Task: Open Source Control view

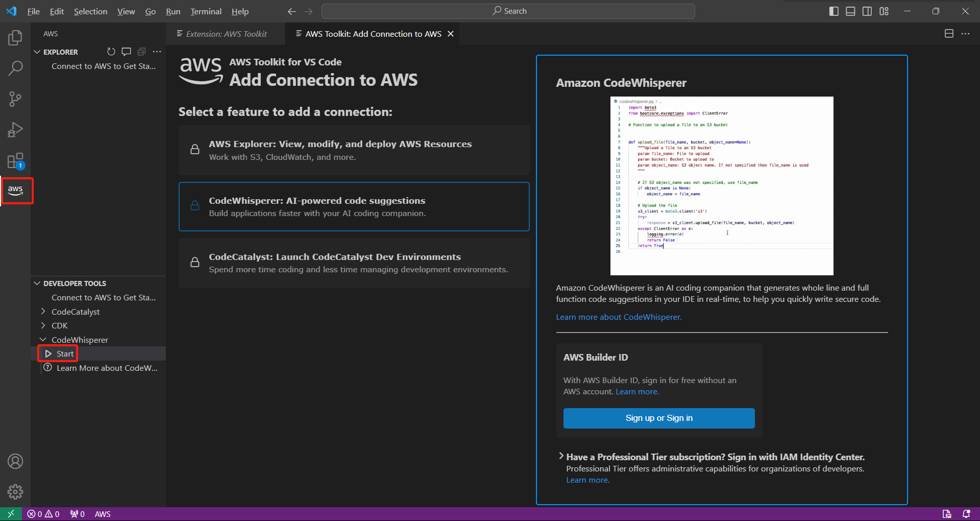Action: point(15,99)
